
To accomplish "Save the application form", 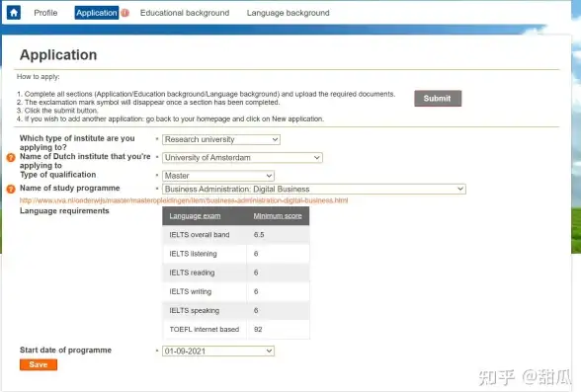I will [x=39, y=364].
